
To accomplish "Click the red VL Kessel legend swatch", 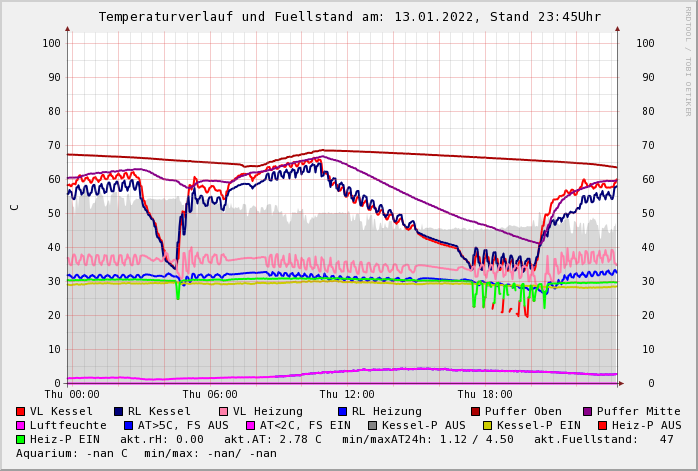I will click(x=21, y=411).
